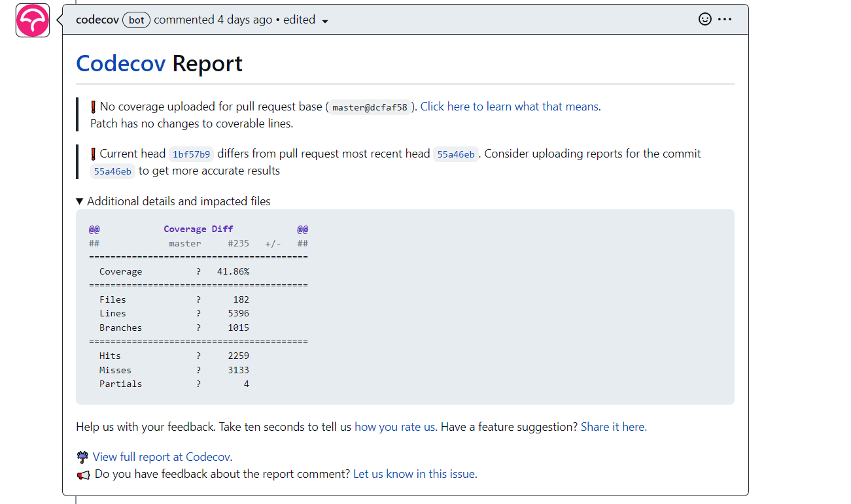Screen dimensions: 851x504
Task: Click the Codecov Report heading link
Action: click(121, 63)
